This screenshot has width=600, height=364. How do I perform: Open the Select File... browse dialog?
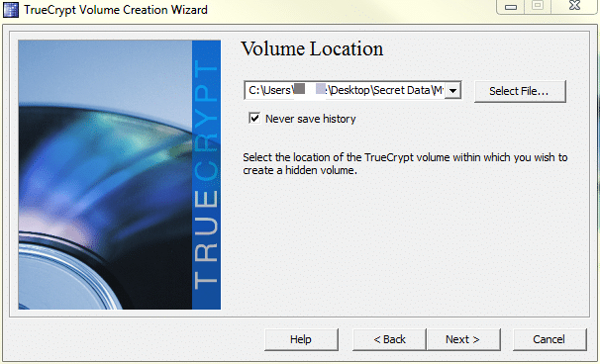520,91
